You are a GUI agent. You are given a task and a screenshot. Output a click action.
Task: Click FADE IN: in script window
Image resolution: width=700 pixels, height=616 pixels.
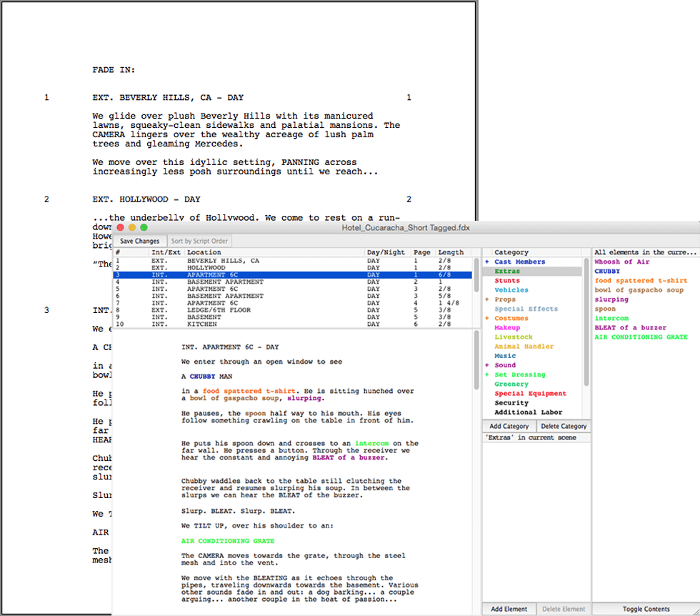(x=114, y=70)
